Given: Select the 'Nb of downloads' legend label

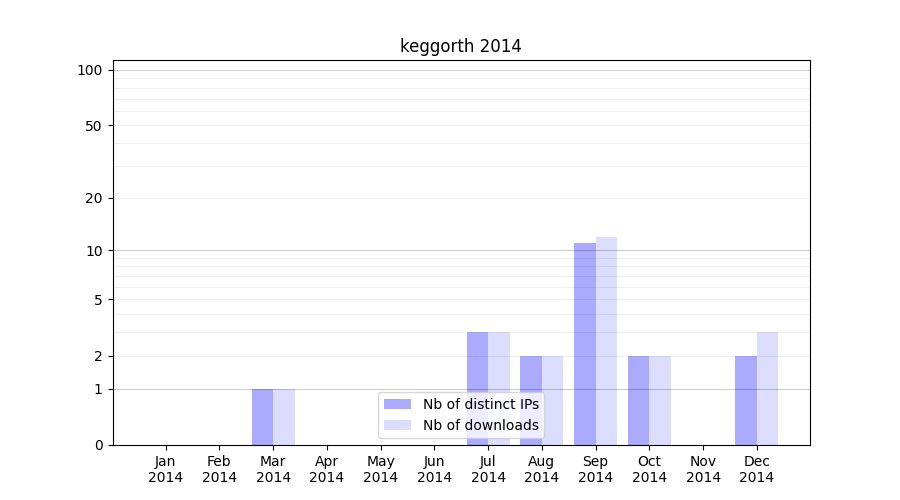Looking at the screenshot, I should tap(480, 425).
